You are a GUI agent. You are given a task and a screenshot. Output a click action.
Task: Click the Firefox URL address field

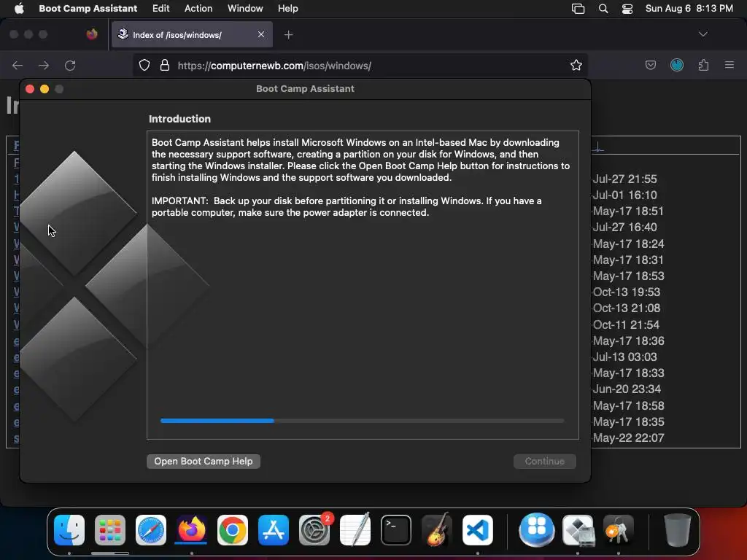point(360,65)
